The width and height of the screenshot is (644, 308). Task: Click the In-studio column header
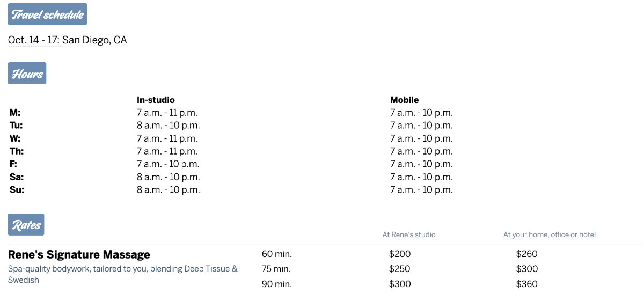tap(156, 100)
